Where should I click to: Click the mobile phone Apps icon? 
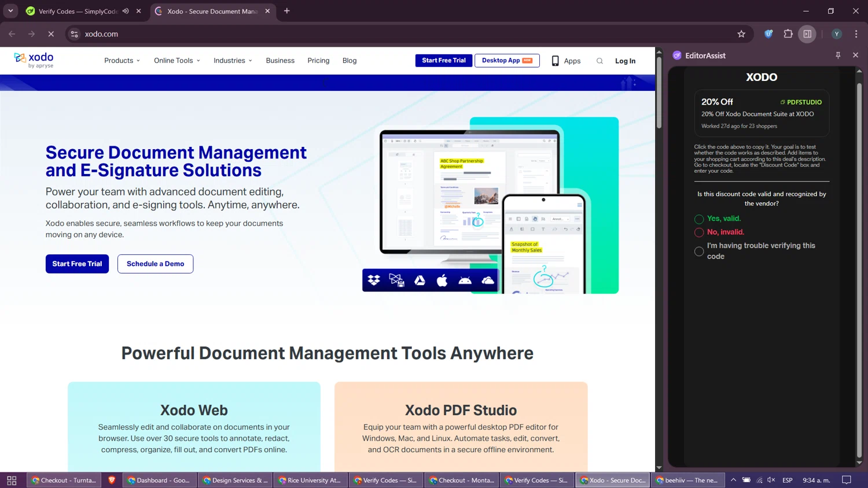pyautogui.click(x=555, y=61)
